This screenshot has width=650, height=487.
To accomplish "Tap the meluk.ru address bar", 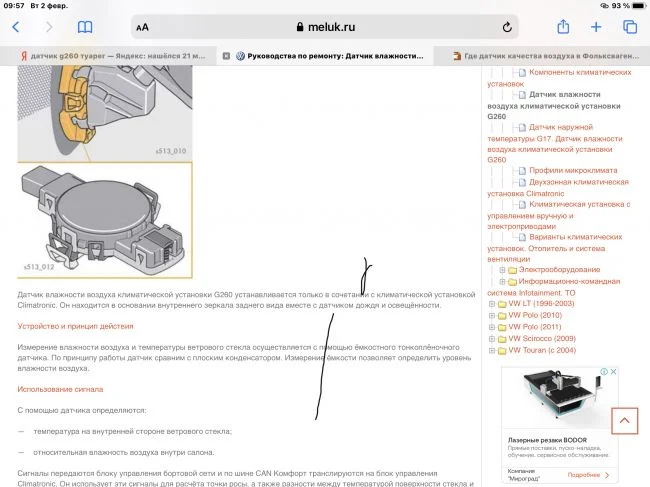I will pos(325,28).
